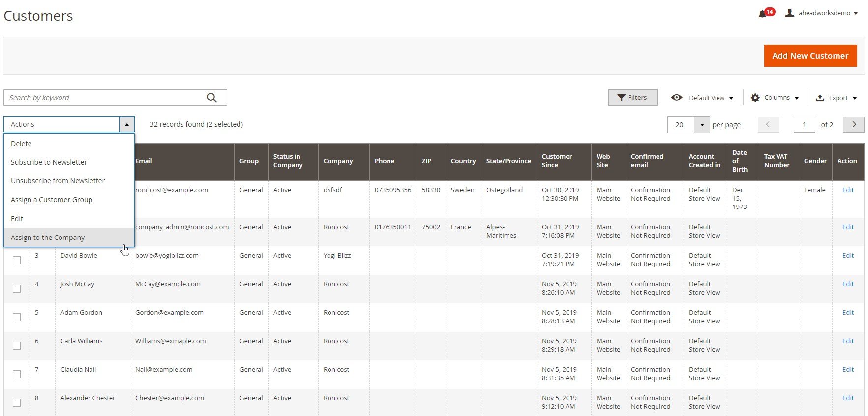Open the Filters button
This screenshot has height=416, width=868.
click(x=632, y=98)
